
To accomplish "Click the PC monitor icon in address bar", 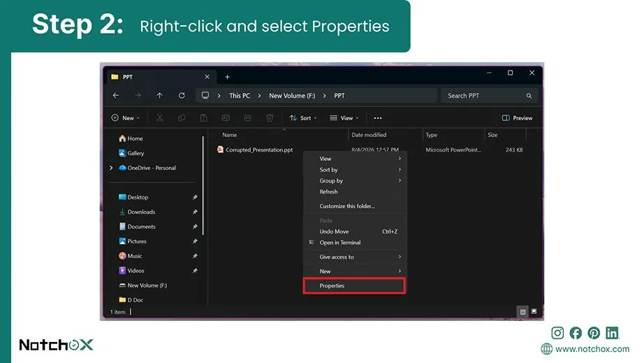I will pyautogui.click(x=205, y=95).
